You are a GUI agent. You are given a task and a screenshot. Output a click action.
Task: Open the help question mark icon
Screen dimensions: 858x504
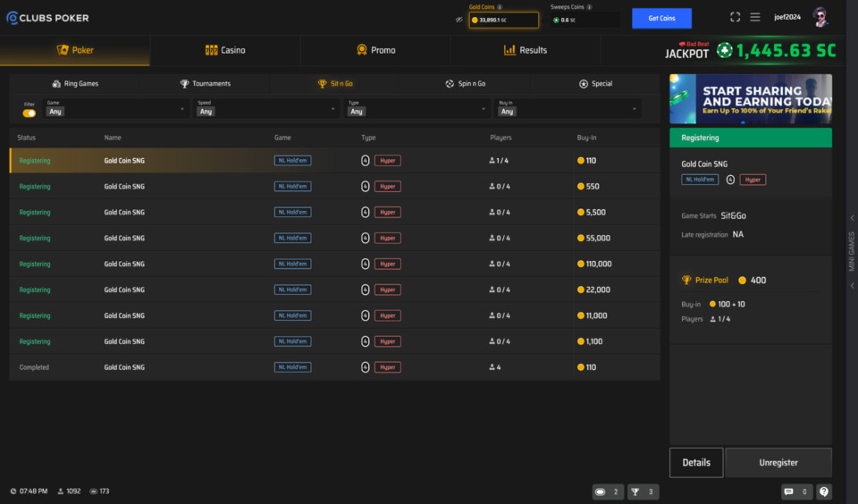pyautogui.click(x=824, y=491)
